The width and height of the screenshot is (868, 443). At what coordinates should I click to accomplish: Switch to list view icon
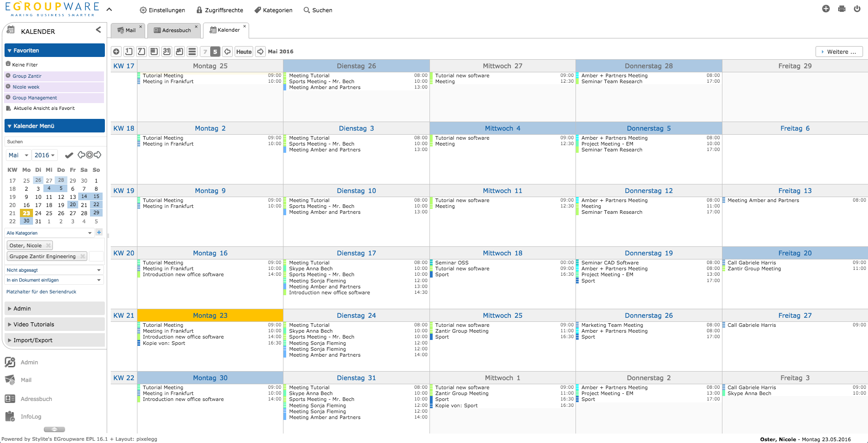[192, 52]
